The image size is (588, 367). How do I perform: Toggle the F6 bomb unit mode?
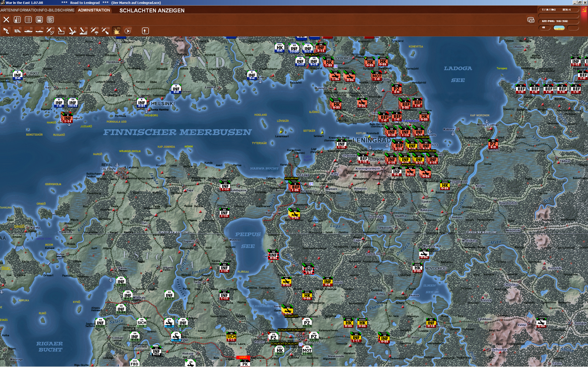(x=61, y=31)
